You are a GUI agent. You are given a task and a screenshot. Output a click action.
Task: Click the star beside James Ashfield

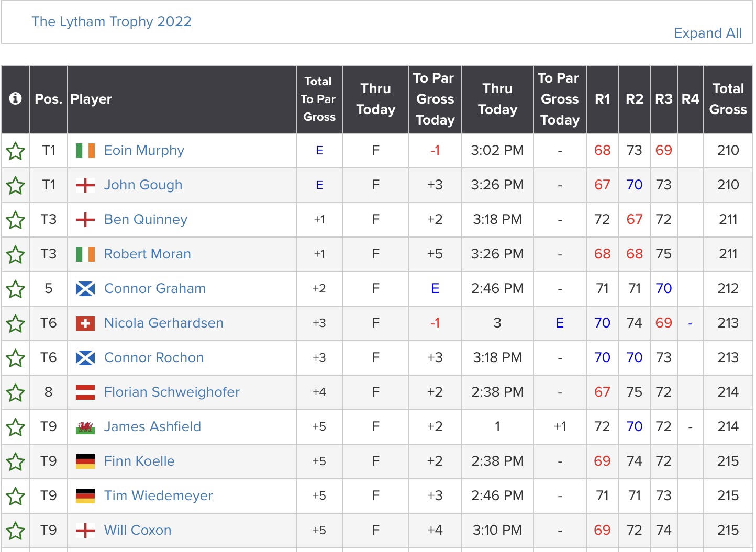tap(16, 427)
